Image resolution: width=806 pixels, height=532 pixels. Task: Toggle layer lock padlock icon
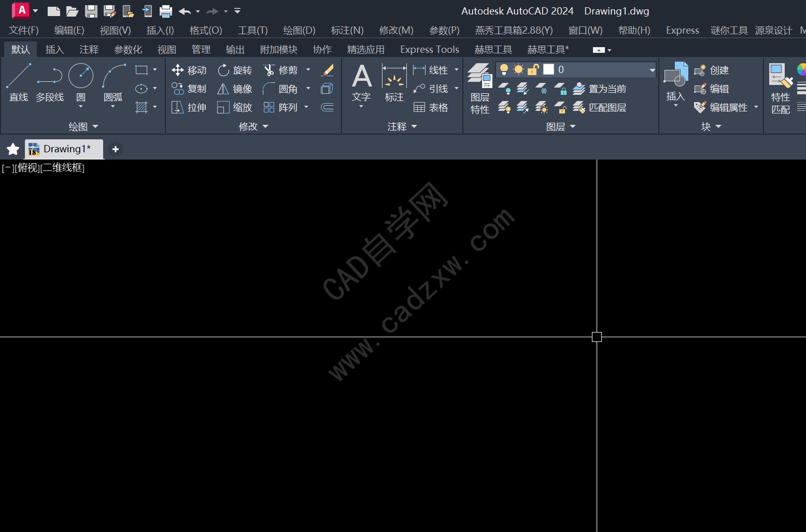[533, 69]
